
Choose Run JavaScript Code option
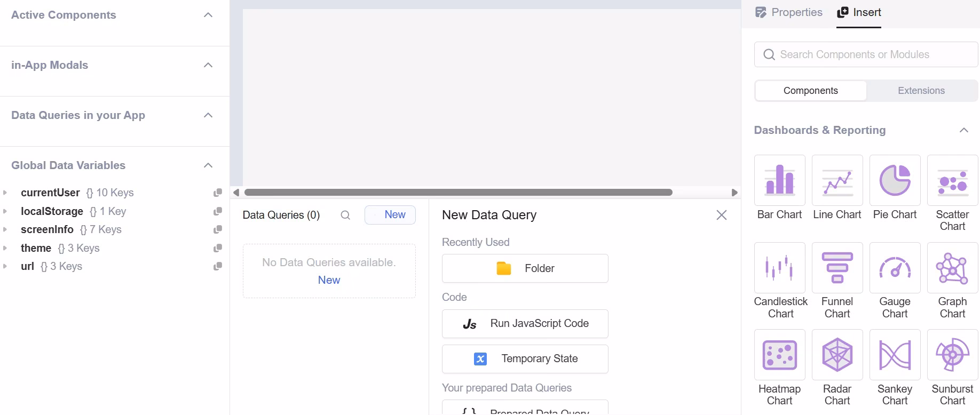point(525,324)
